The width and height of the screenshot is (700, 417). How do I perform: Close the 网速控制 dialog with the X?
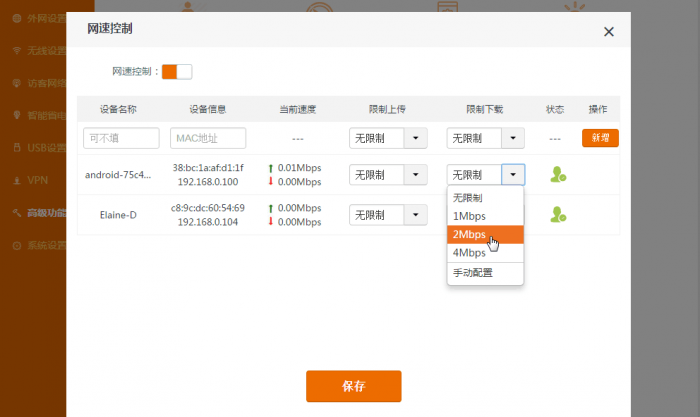(x=609, y=32)
